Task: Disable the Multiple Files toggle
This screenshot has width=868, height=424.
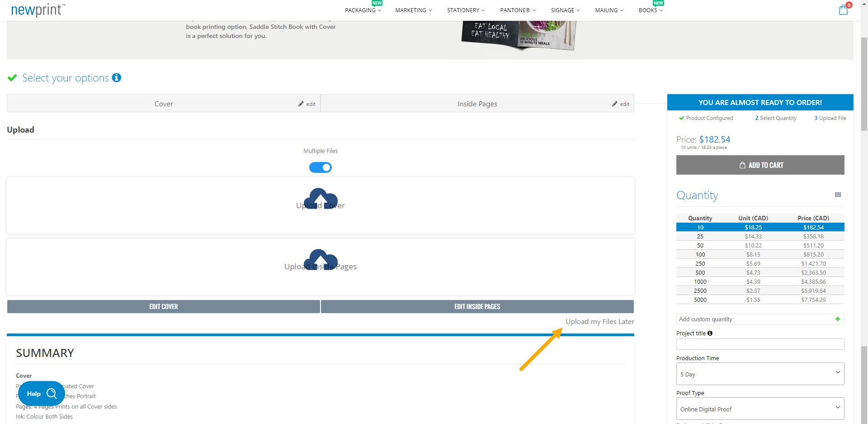Action: (x=321, y=167)
